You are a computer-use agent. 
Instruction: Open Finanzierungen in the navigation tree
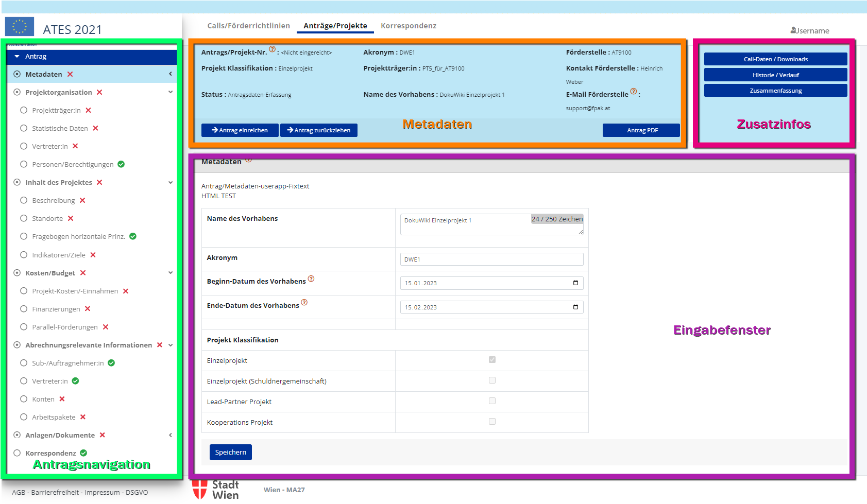(x=56, y=309)
